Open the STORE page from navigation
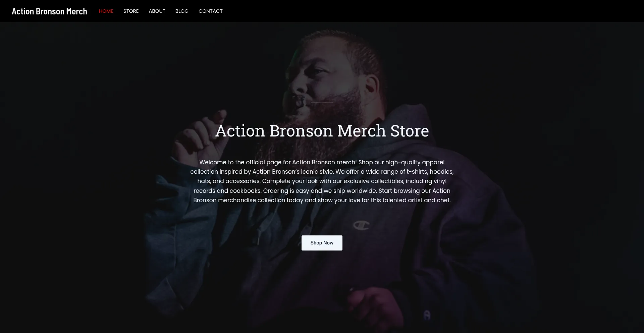Image resolution: width=644 pixels, height=333 pixels. (131, 11)
